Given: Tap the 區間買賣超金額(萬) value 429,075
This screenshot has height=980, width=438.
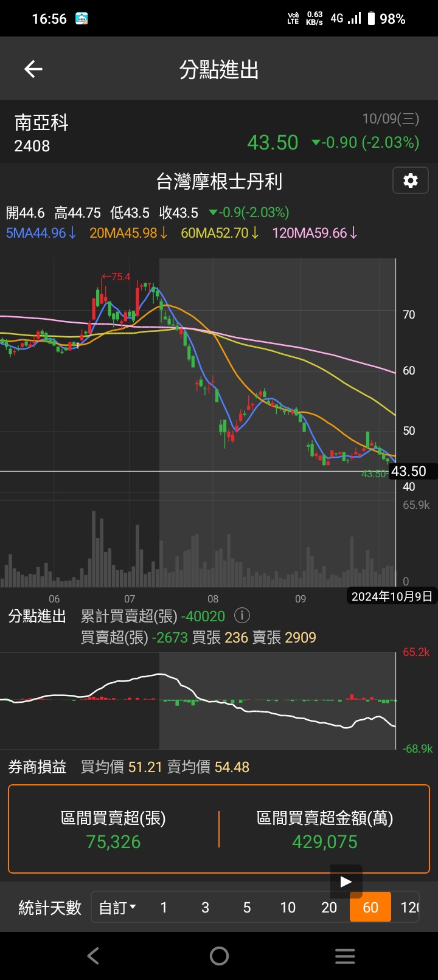Looking at the screenshot, I should pyautogui.click(x=325, y=842).
